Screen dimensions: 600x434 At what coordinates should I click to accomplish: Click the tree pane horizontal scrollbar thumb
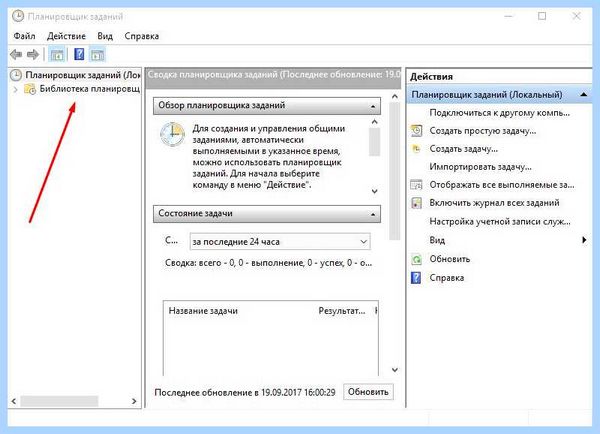click(x=59, y=401)
